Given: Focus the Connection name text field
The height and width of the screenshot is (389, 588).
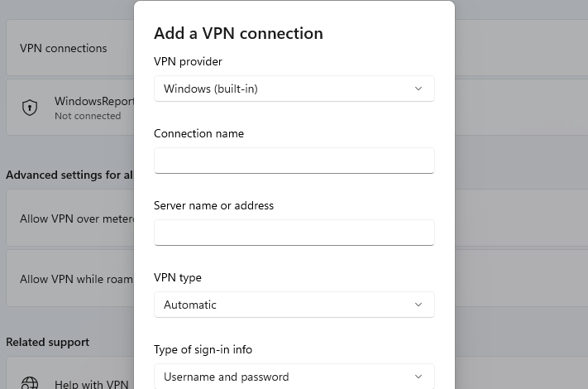Looking at the screenshot, I should pos(294,161).
